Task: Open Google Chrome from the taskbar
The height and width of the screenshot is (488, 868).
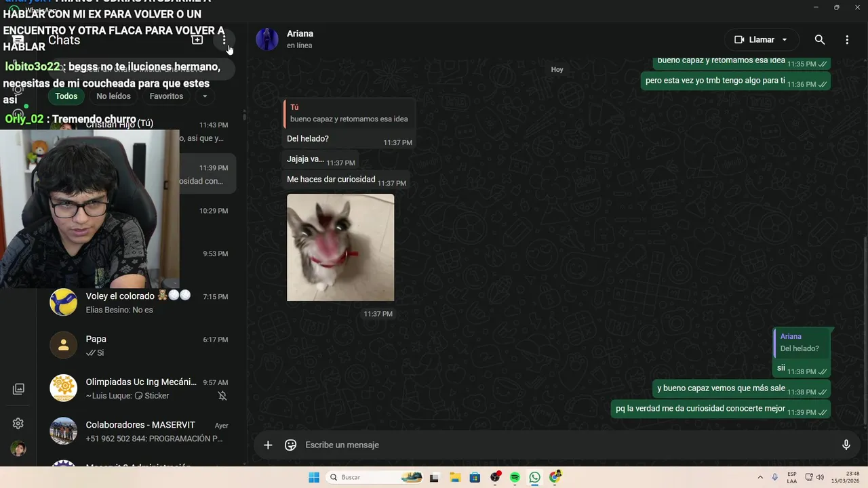Action: 555,477
